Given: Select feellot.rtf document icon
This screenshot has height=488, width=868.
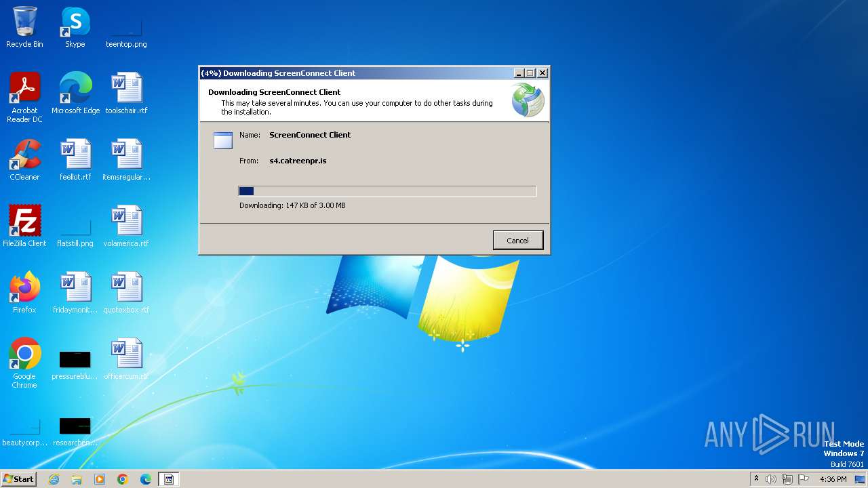Looking at the screenshot, I should [x=75, y=159].
